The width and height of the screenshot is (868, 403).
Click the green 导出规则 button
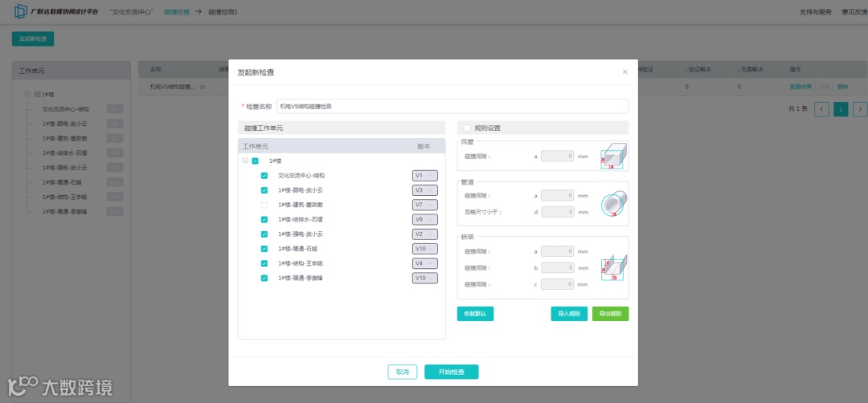(x=611, y=313)
